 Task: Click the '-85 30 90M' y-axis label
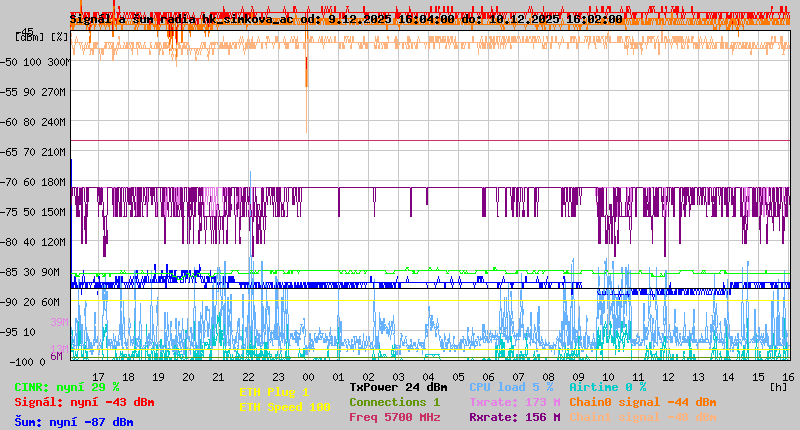coord(30,272)
